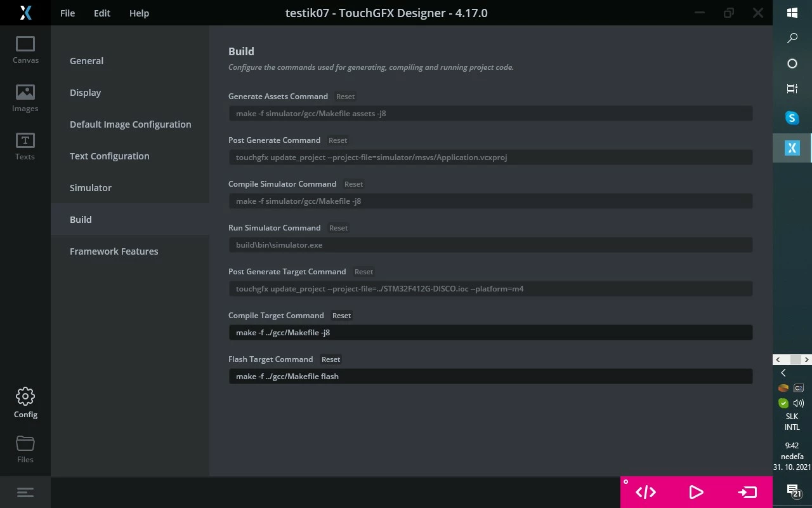Viewport: 812px width, 508px height.
Task: Run the simulator with play icon
Action: (696, 492)
